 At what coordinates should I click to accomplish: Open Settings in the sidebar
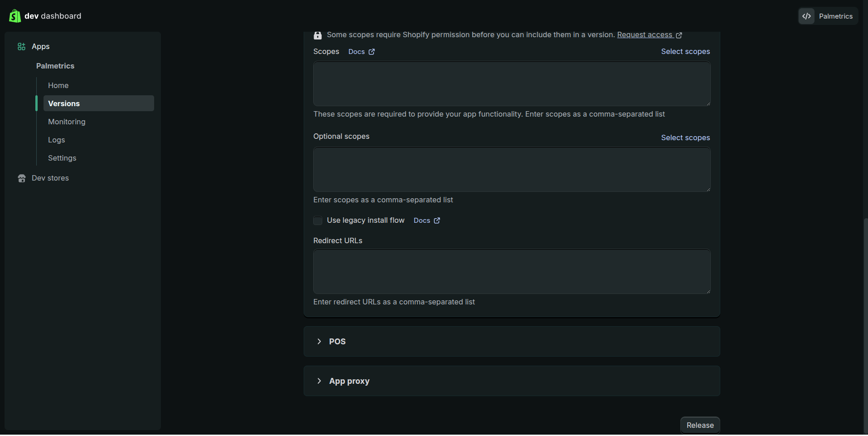(62, 158)
